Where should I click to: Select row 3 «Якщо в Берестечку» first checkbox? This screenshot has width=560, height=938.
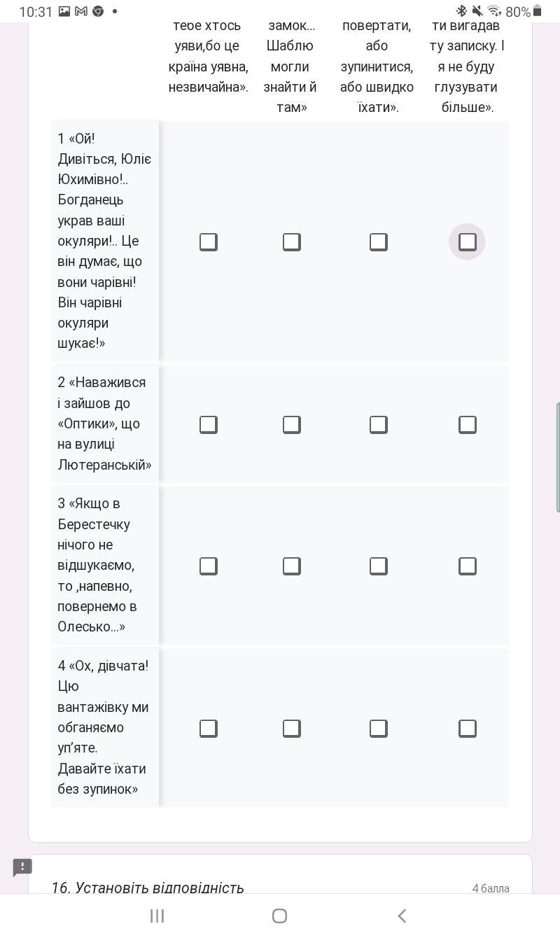coord(208,566)
